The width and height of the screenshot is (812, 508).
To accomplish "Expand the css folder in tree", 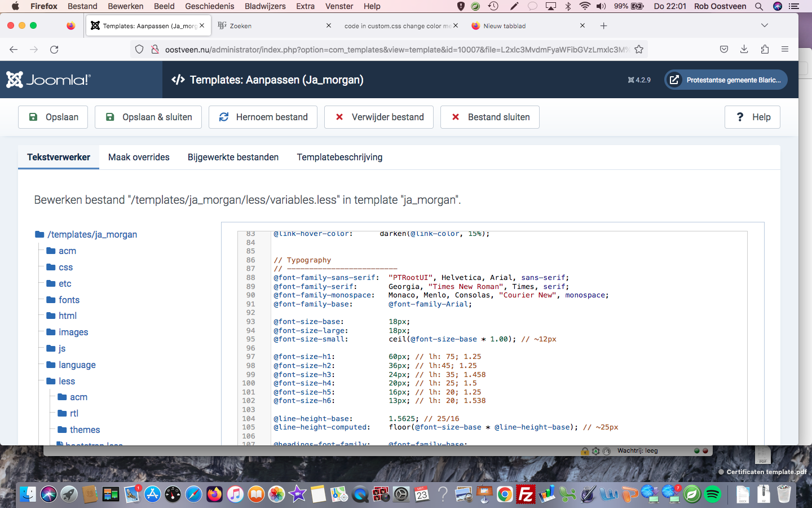I will tap(65, 268).
